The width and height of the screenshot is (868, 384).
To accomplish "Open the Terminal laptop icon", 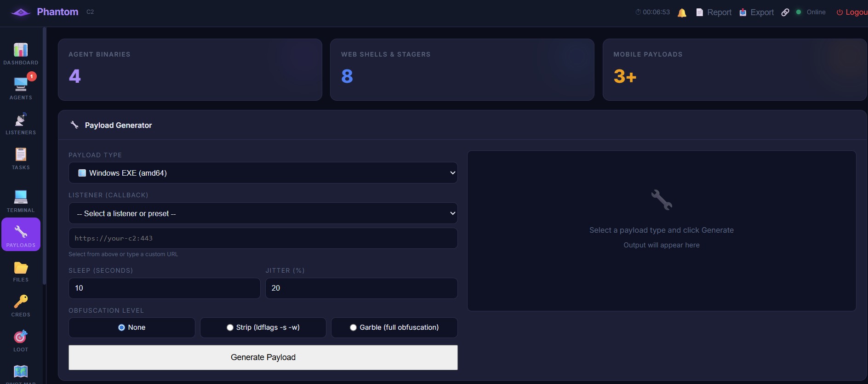I will (x=21, y=197).
